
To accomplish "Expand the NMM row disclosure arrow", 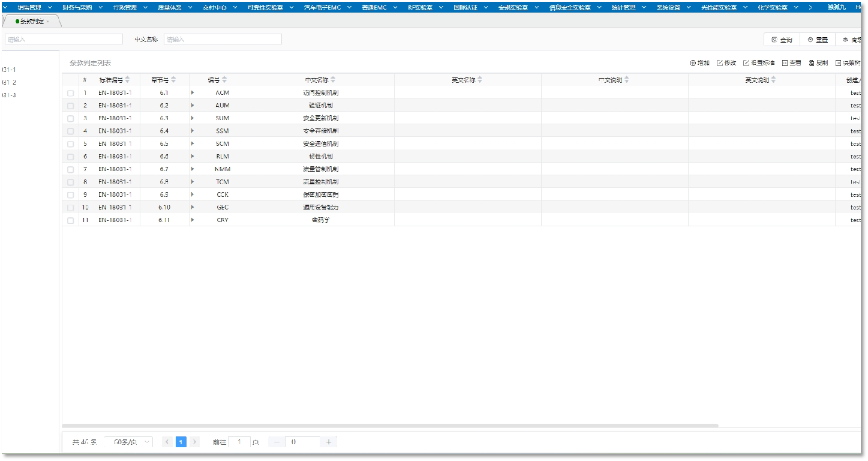I will coord(193,169).
